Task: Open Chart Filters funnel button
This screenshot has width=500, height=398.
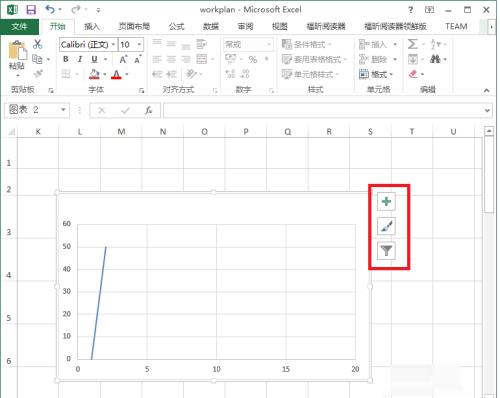Action: click(x=386, y=251)
